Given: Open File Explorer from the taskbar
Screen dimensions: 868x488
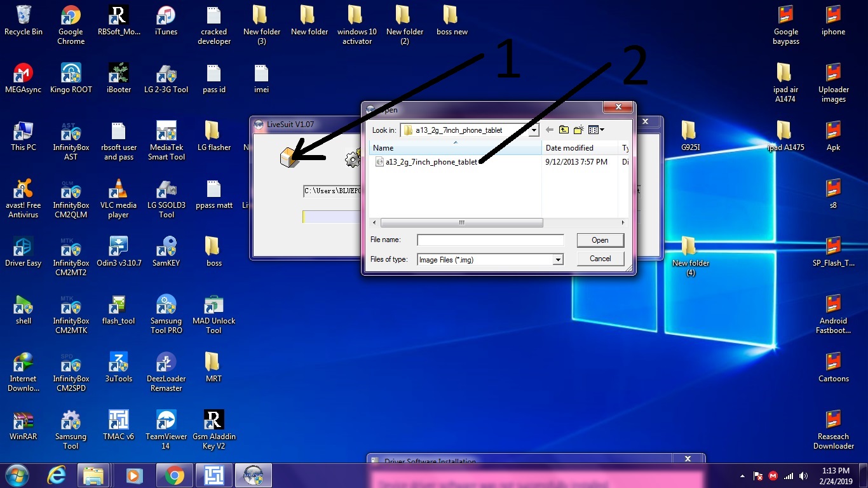Looking at the screenshot, I should (93, 475).
